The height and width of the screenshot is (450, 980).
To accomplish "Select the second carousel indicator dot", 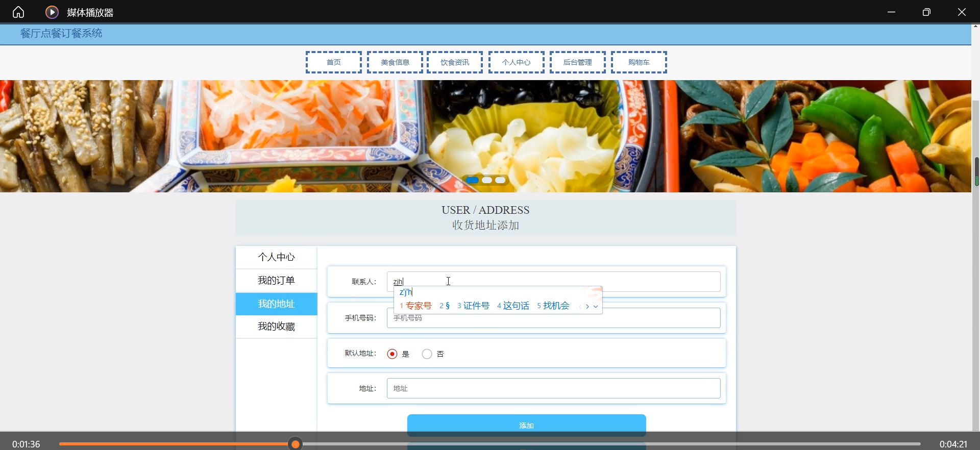I will (487, 180).
